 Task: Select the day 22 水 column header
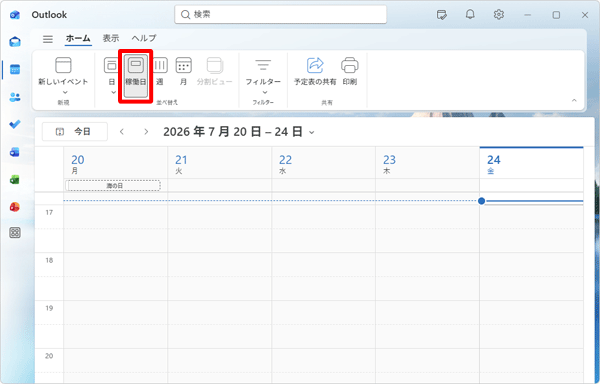324,164
